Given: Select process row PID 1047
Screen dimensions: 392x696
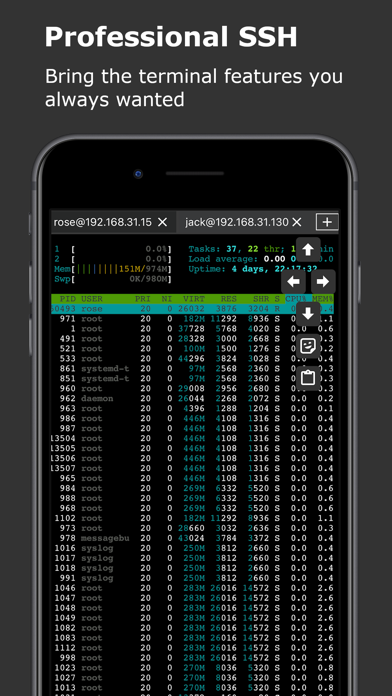Looking at the screenshot, I should click(192, 598).
